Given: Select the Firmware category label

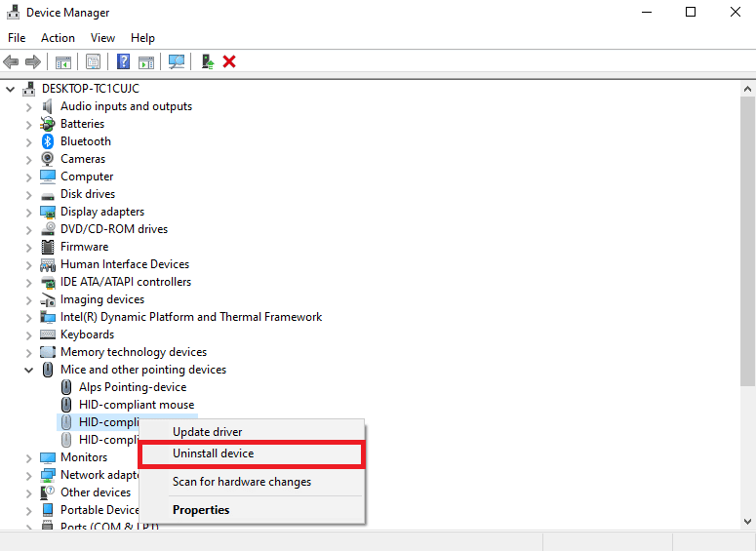Looking at the screenshot, I should 84,247.
